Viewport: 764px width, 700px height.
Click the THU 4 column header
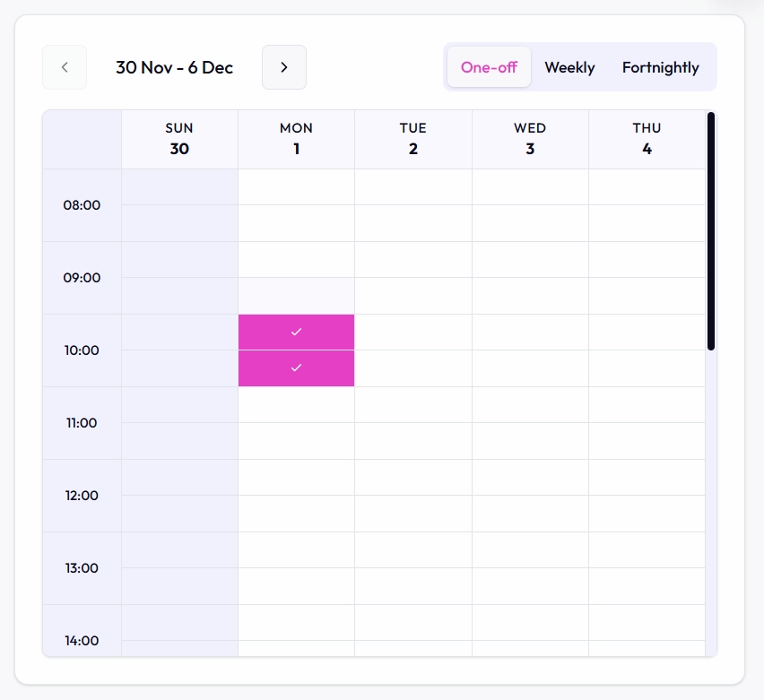click(x=647, y=139)
